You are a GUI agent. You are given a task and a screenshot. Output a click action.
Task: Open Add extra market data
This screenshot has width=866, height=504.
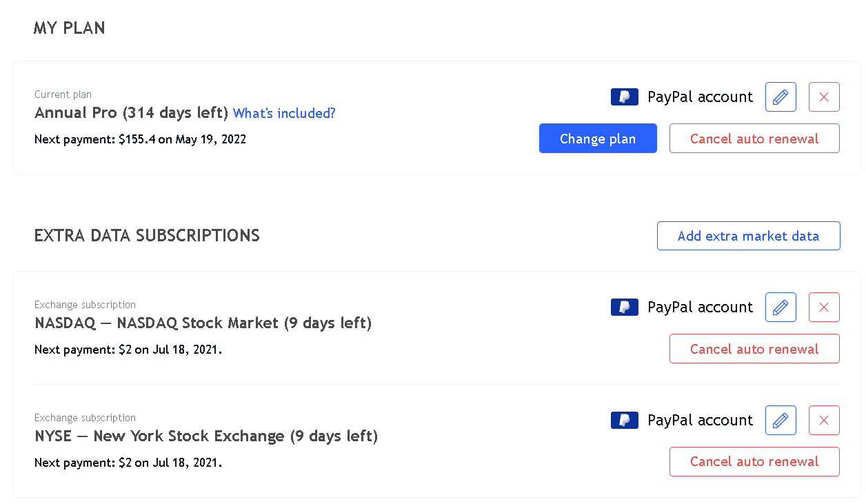tap(748, 236)
